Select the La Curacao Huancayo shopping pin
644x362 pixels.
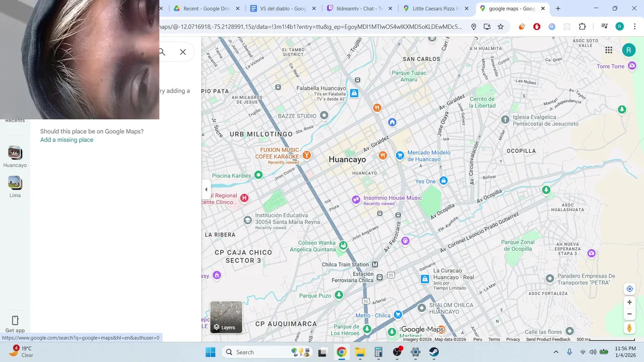coord(425,279)
